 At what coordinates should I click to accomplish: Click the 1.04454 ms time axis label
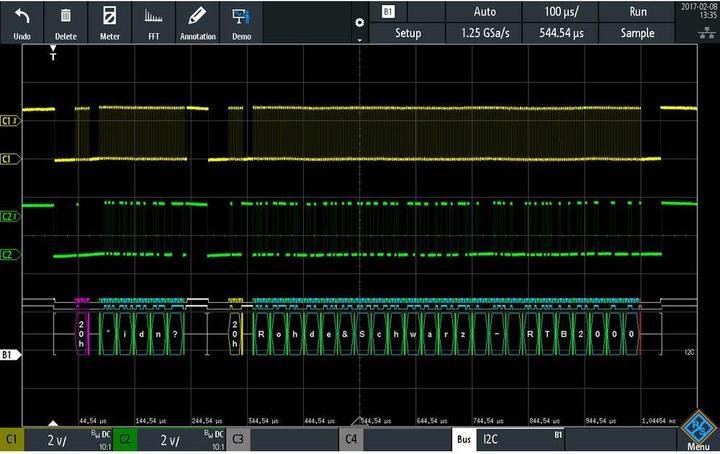(659, 420)
